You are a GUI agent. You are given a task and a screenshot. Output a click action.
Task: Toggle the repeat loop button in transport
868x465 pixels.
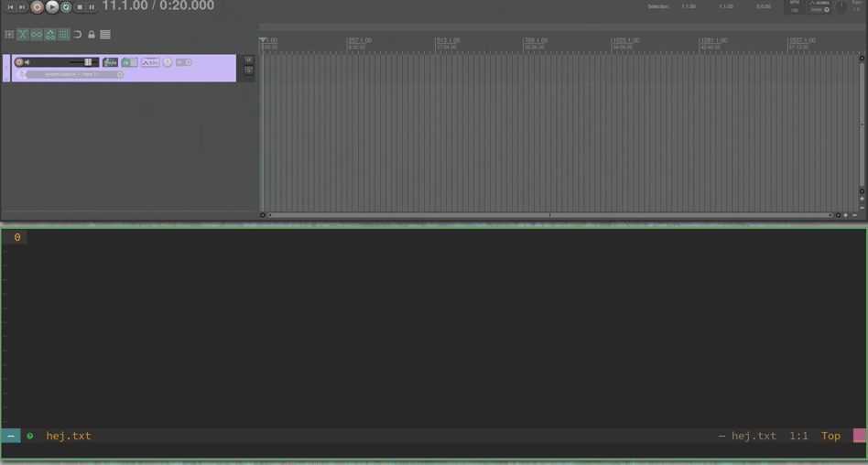pyautogui.click(x=66, y=7)
